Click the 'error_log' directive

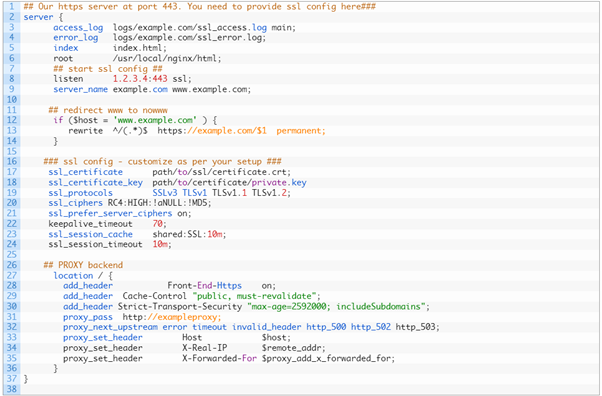(75, 38)
